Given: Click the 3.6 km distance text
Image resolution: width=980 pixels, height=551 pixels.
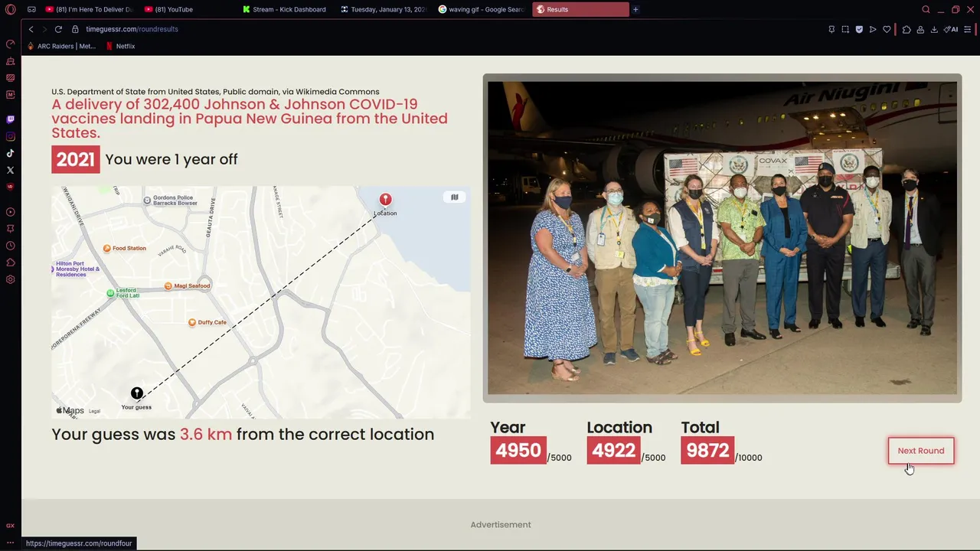Looking at the screenshot, I should click(x=206, y=434).
